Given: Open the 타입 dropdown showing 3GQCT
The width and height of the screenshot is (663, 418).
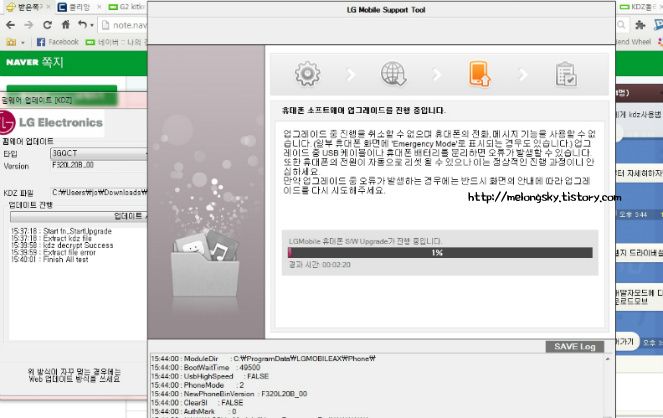Looking at the screenshot, I should tap(99, 153).
